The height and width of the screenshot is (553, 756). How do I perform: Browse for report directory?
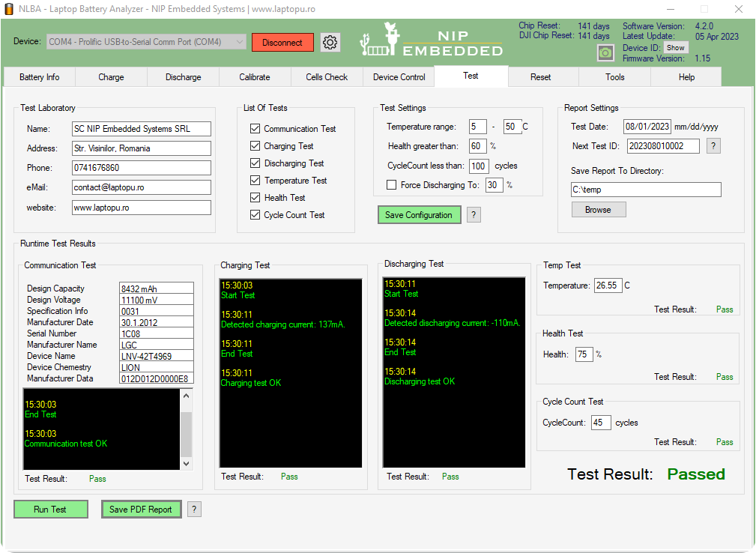tap(599, 210)
